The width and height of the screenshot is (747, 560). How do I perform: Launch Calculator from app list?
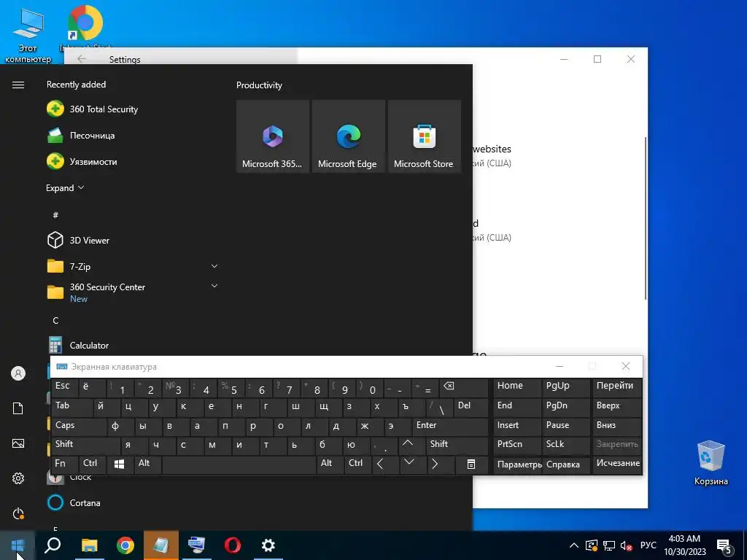coord(133,345)
